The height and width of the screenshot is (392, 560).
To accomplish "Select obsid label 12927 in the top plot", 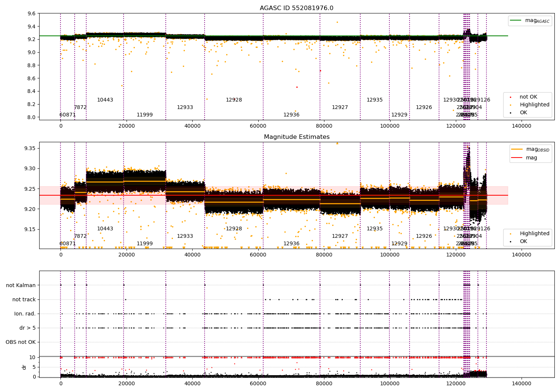I will (x=340, y=108).
